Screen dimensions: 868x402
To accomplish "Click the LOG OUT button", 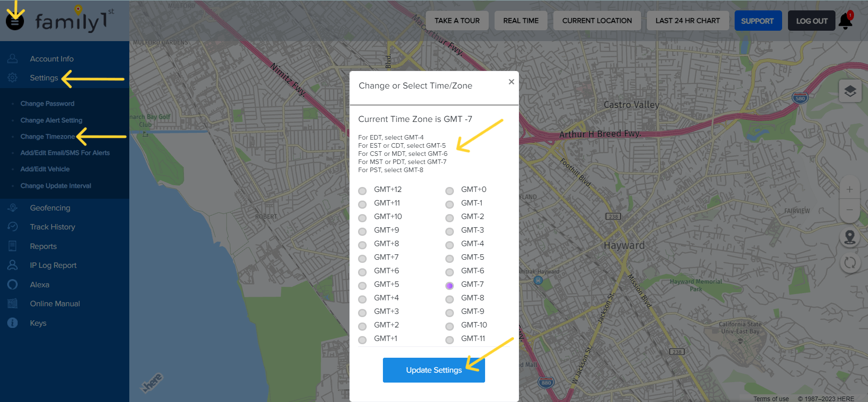I will 811,21.
